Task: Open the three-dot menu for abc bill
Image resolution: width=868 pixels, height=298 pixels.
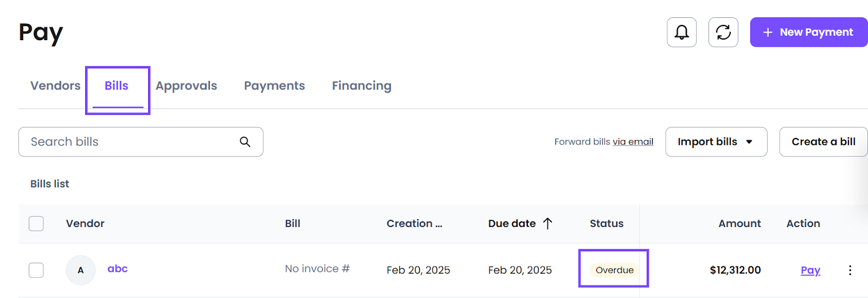Action: click(850, 270)
